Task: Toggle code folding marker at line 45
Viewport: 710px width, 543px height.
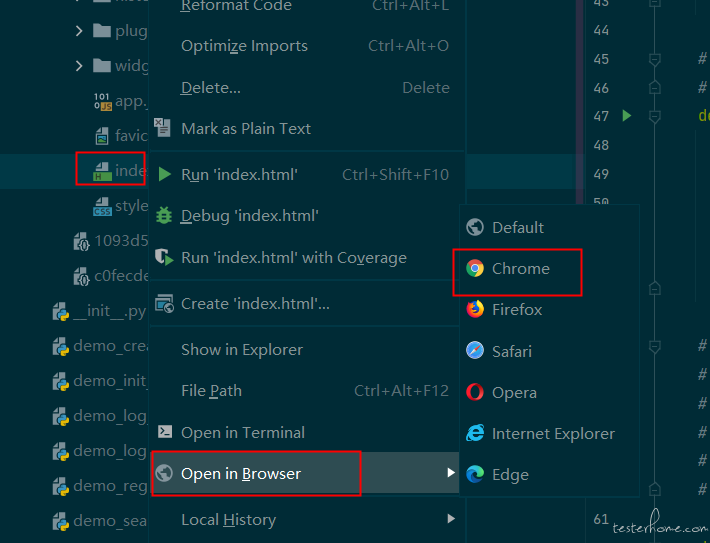Action: pos(654,59)
